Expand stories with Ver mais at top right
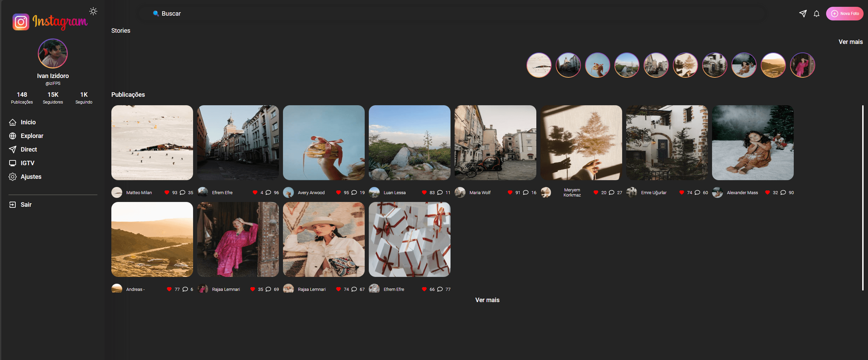This screenshot has height=360, width=868. pyautogui.click(x=850, y=42)
